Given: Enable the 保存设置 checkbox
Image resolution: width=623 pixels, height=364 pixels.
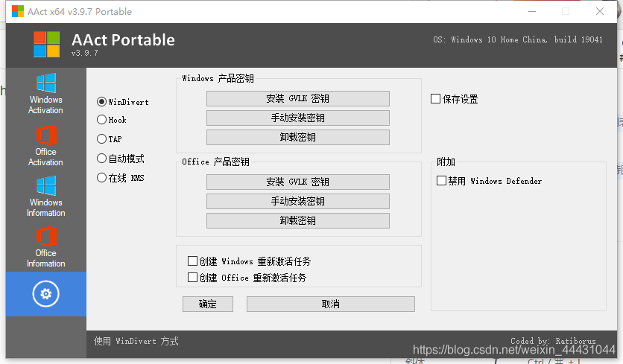Looking at the screenshot, I should pos(435,99).
